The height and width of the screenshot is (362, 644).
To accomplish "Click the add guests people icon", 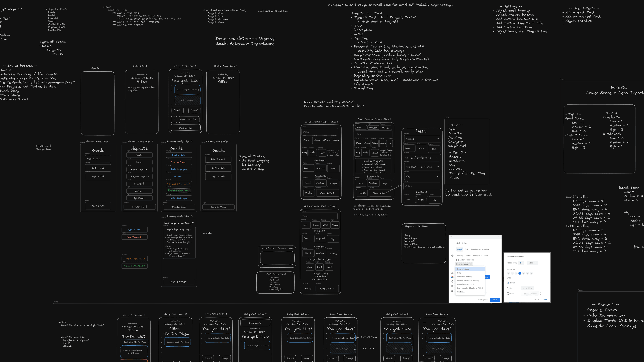I will (x=452, y=273).
